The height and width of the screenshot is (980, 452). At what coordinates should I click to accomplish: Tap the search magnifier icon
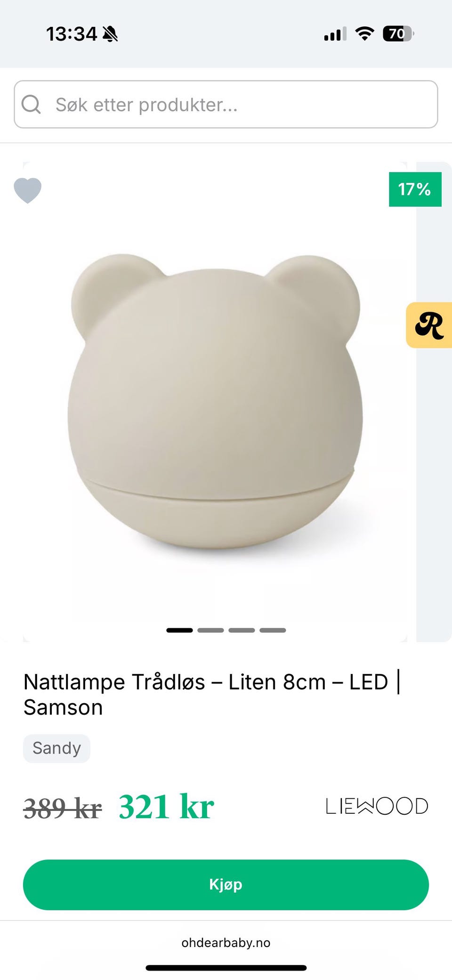(x=31, y=104)
